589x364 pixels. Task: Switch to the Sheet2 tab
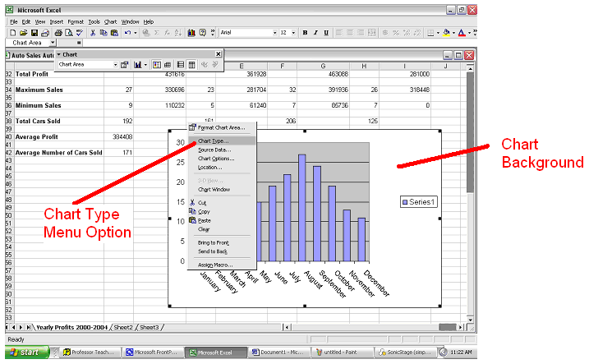(122, 327)
